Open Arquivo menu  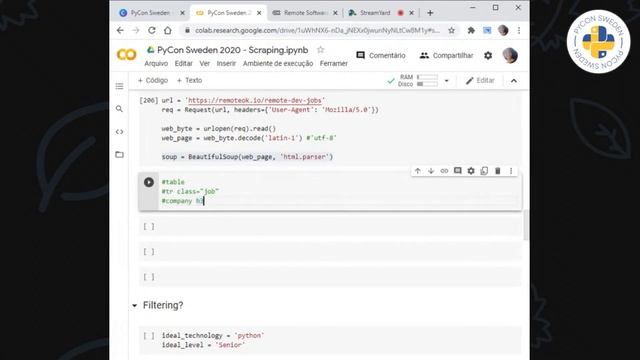click(x=156, y=64)
